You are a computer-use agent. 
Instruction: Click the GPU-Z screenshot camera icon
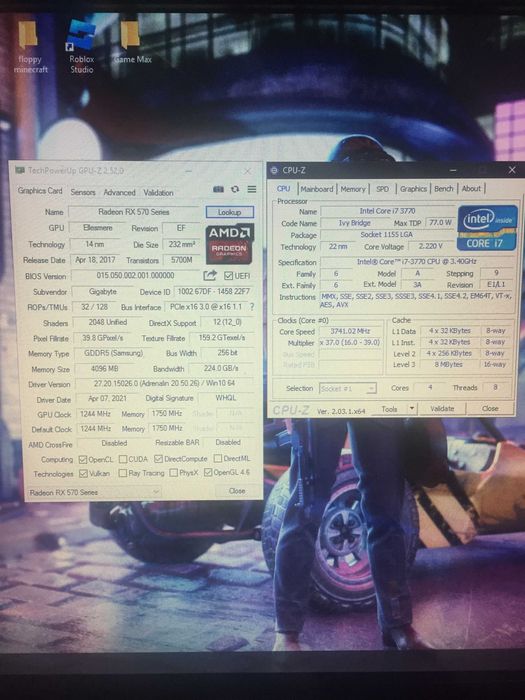218,189
